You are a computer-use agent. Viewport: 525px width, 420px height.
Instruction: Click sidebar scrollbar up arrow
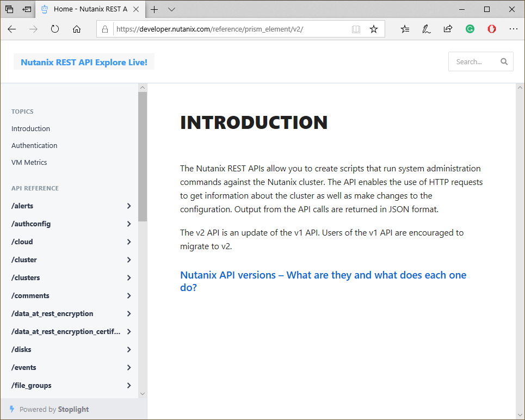143,88
